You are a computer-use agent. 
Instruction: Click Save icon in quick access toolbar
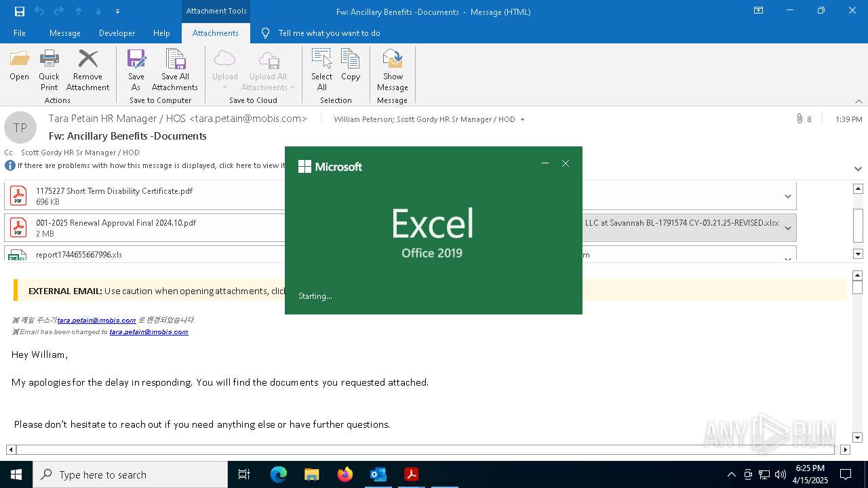[x=20, y=11]
